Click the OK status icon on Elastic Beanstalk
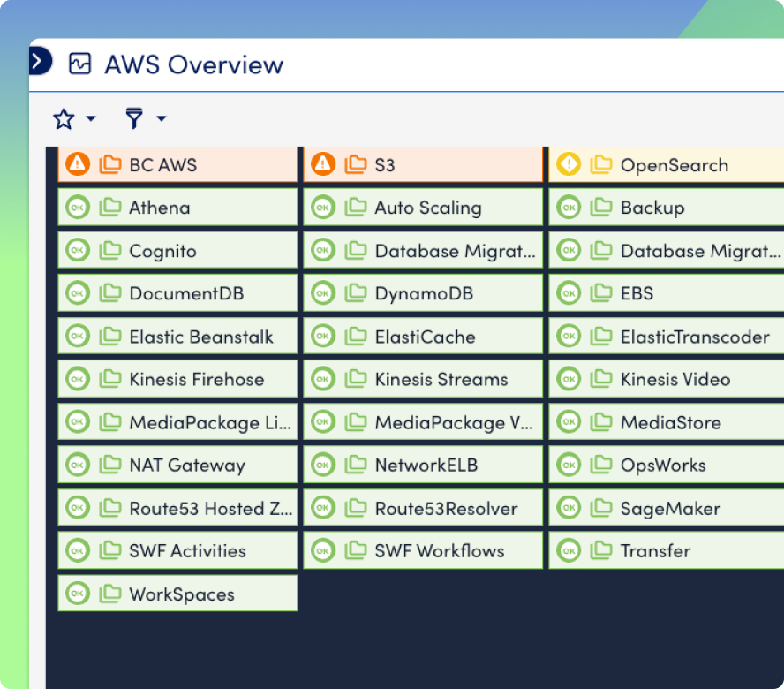Screen dimensions: 784x689 78,337
